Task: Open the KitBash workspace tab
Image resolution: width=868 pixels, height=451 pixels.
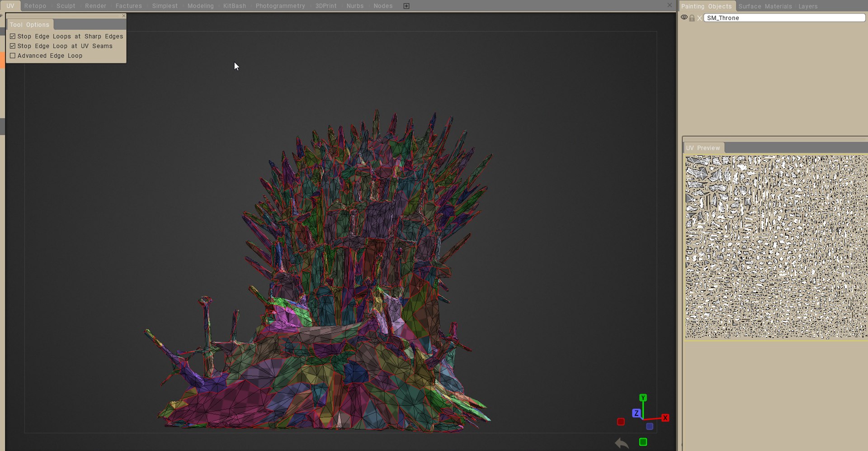Action: [x=235, y=6]
